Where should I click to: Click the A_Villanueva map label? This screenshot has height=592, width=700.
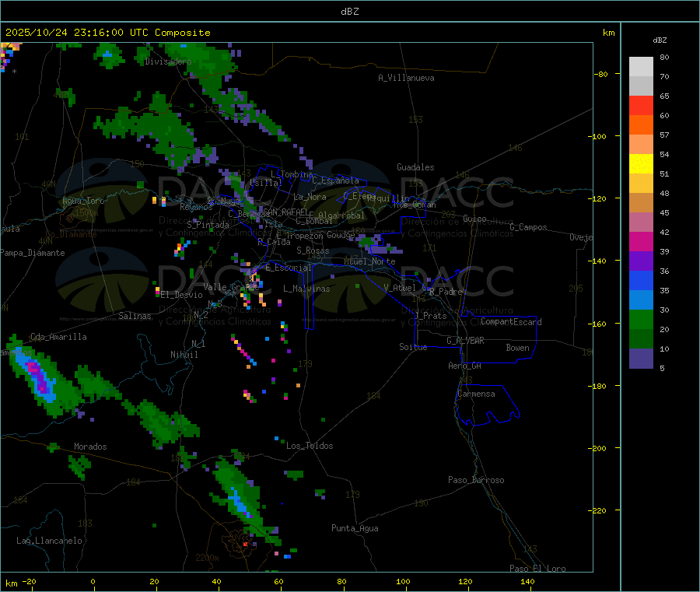(406, 78)
